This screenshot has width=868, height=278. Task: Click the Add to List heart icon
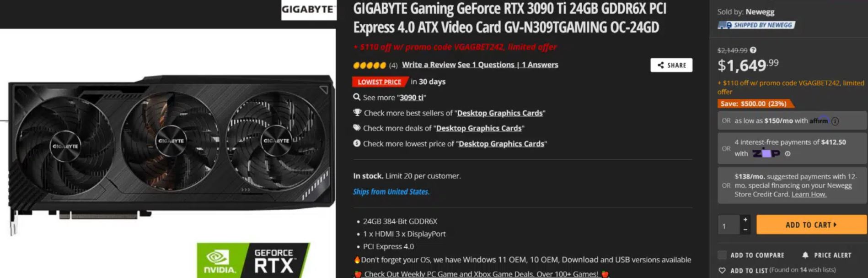722,270
